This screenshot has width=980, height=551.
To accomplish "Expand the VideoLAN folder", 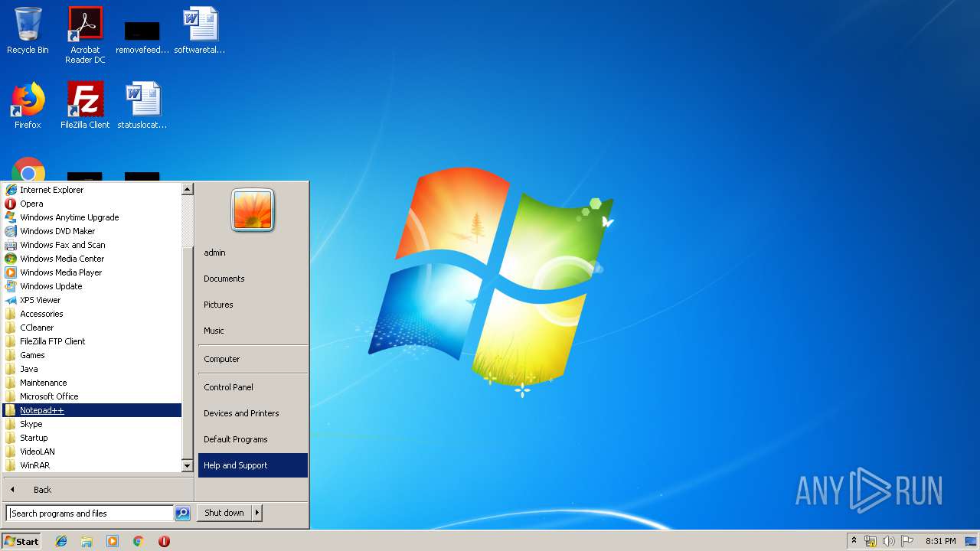I will (x=92, y=452).
